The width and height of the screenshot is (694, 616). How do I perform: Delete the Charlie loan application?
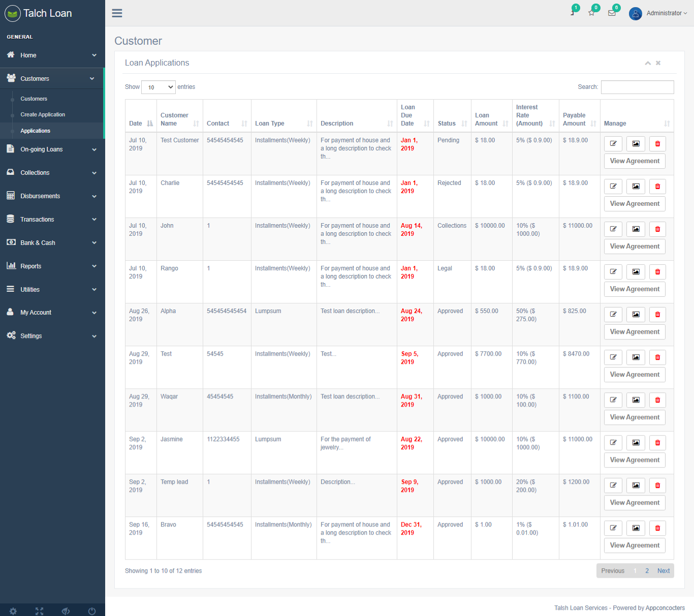pyautogui.click(x=657, y=187)
